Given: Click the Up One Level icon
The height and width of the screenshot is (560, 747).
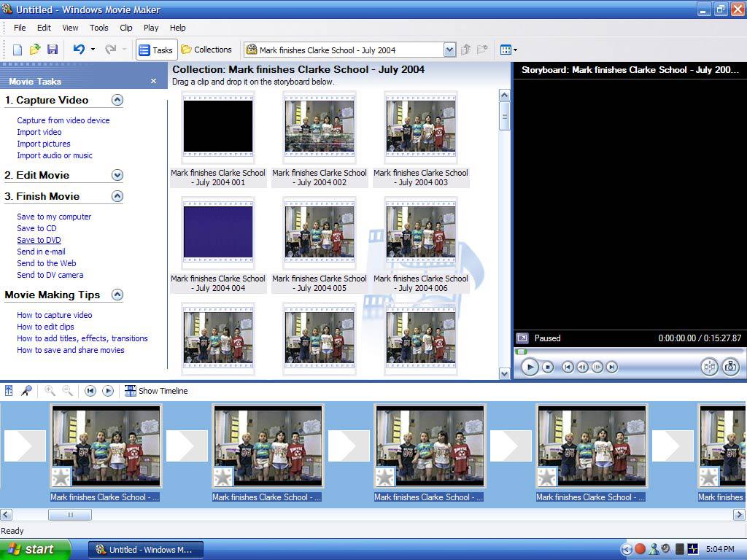Looking at the screenshot, I should (466, 50).
